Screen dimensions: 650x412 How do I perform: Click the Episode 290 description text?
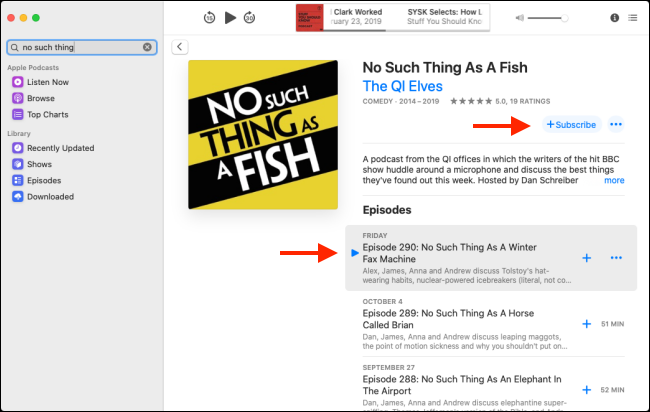point(467,276)
